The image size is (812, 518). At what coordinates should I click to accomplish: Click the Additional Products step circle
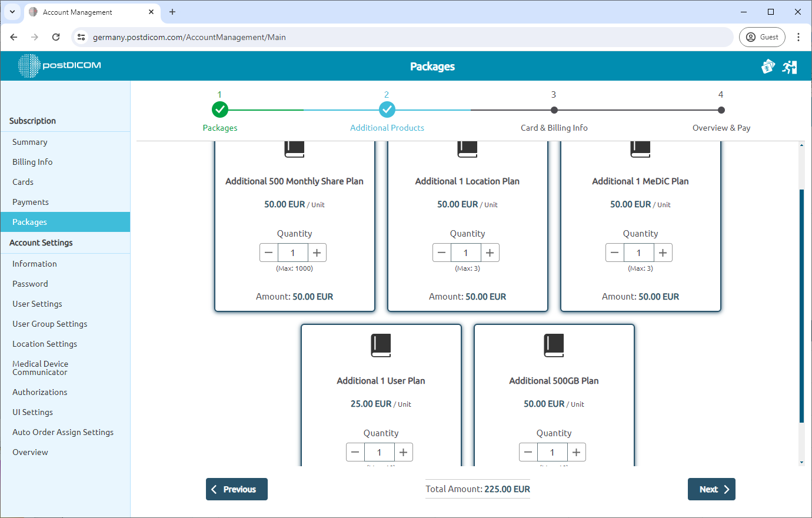point(387,109)
